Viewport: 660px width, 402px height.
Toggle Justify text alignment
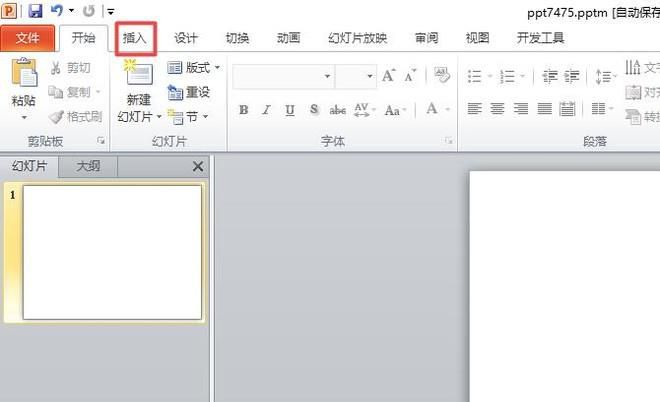tap(544, 109)
